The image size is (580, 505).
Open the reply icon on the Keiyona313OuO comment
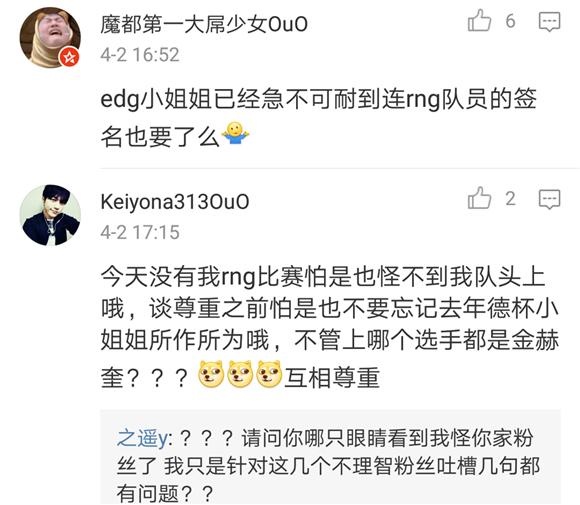tap(549, 199)
